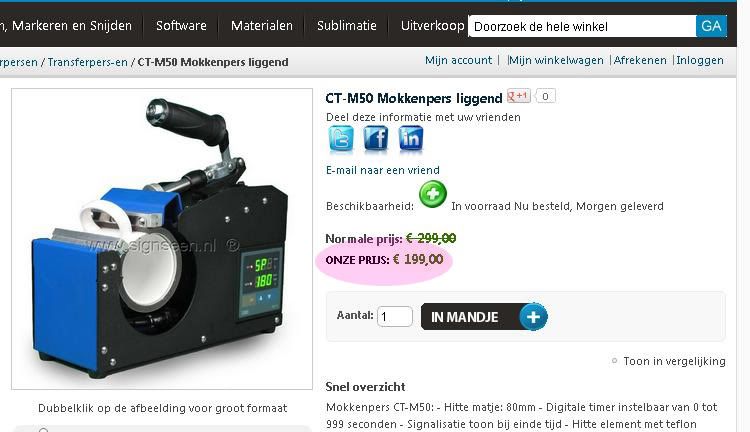Click Toon in vergelijking link
The width and height of the screenshot is (750, 432).
coord(674,361)
